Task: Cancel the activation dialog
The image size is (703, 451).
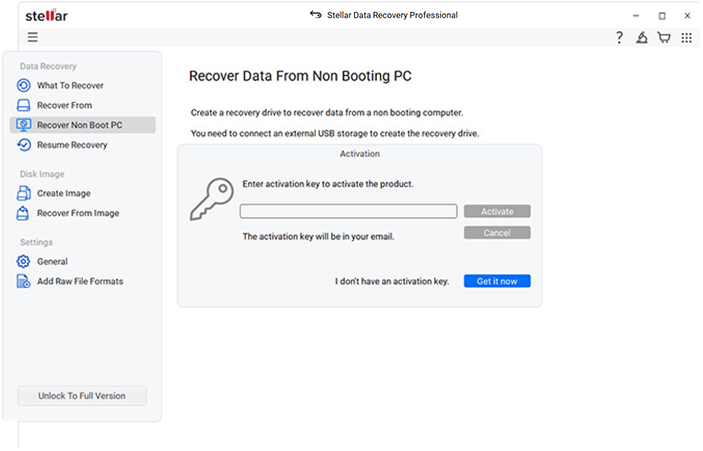Action: [496, 232]
